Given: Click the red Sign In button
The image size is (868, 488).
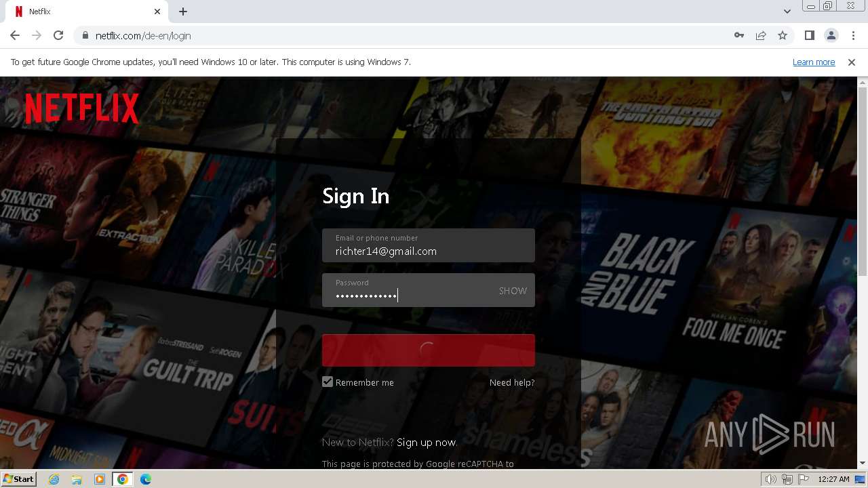Looking at the screenshot, I should pos(429,350).
